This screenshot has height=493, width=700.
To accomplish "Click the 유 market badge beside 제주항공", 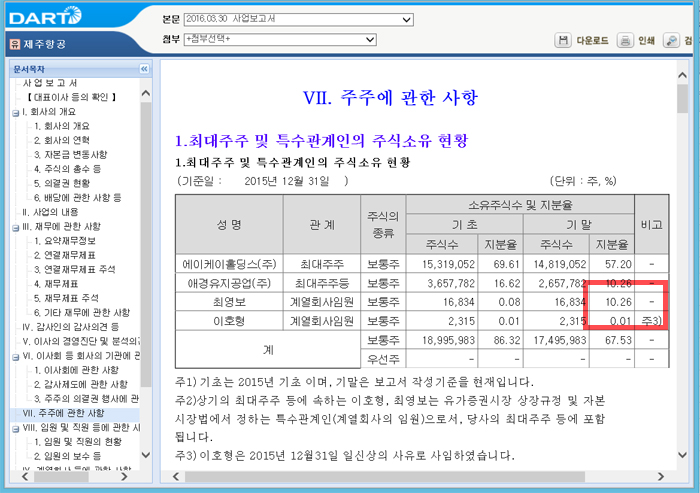I will 14,44.
